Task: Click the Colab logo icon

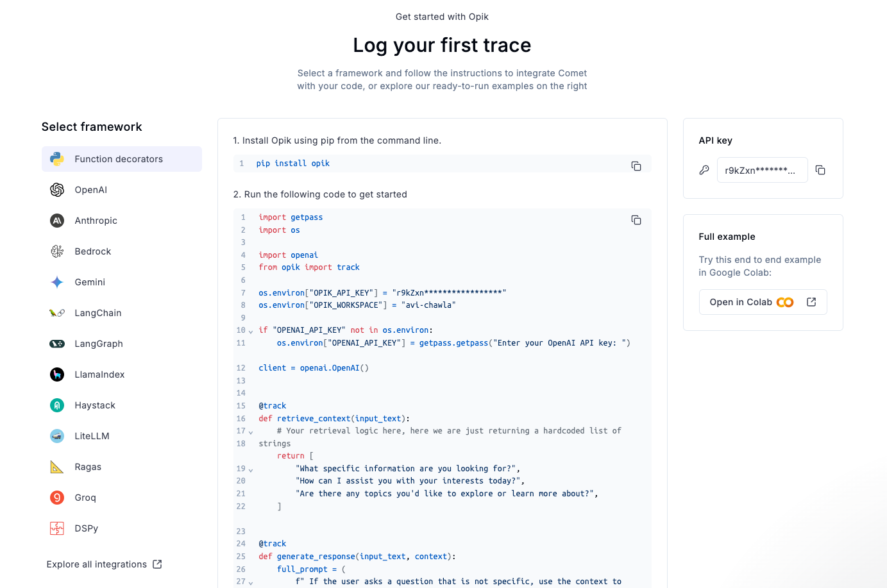Action: [x=785, y=302]
